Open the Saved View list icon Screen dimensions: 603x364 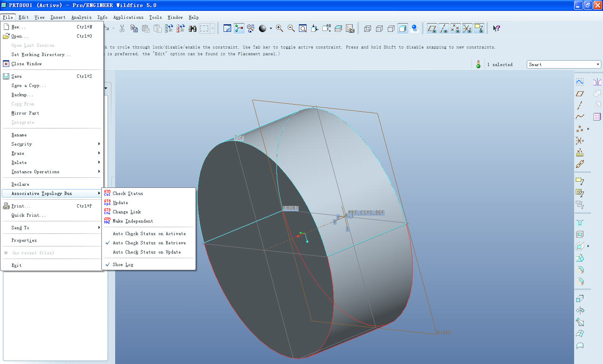tap(327, 28)
